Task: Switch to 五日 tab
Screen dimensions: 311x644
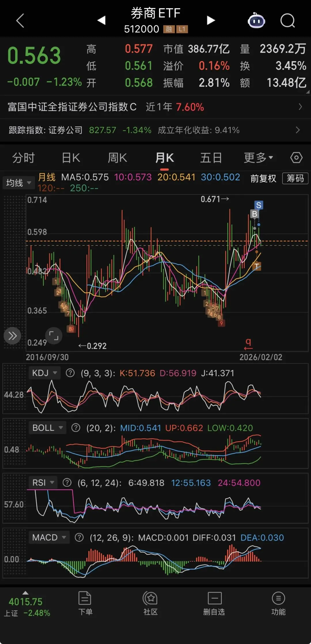Action: coord(211,158)
